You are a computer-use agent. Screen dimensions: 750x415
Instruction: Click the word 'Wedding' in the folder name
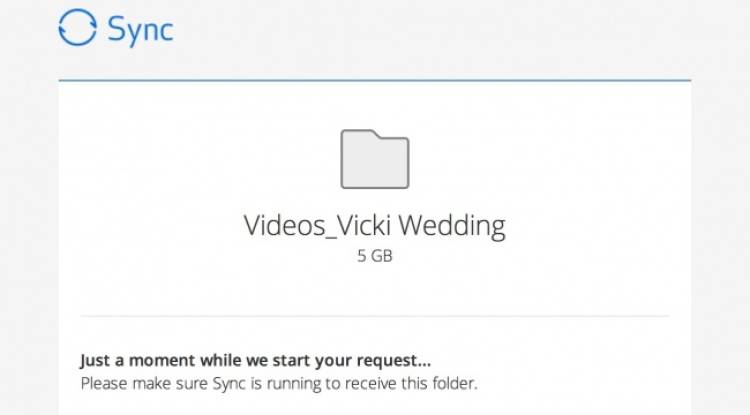(452, 225)
